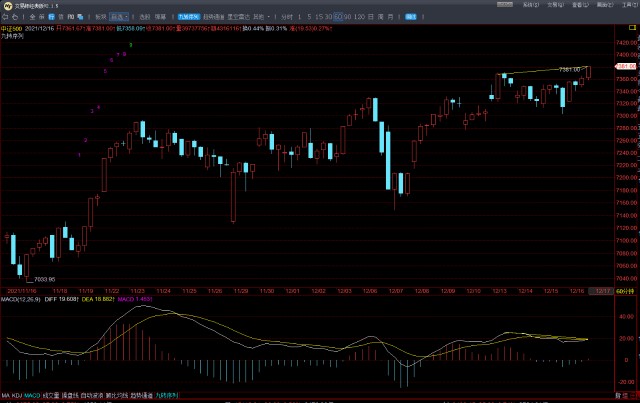The width and height of the screenshot is (640, 403).
Task: Open the 自选 dropdown
Action: [x=119, y=17]
